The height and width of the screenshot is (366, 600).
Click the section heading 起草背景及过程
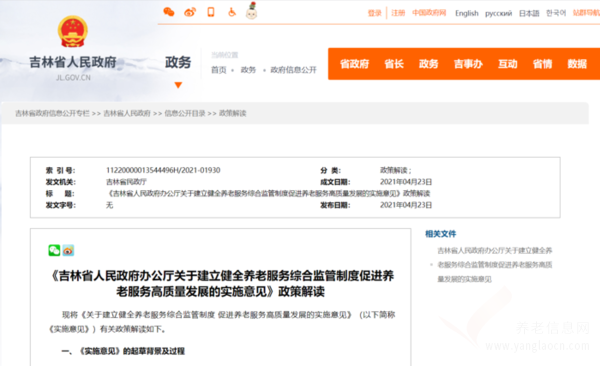point(123,351)
